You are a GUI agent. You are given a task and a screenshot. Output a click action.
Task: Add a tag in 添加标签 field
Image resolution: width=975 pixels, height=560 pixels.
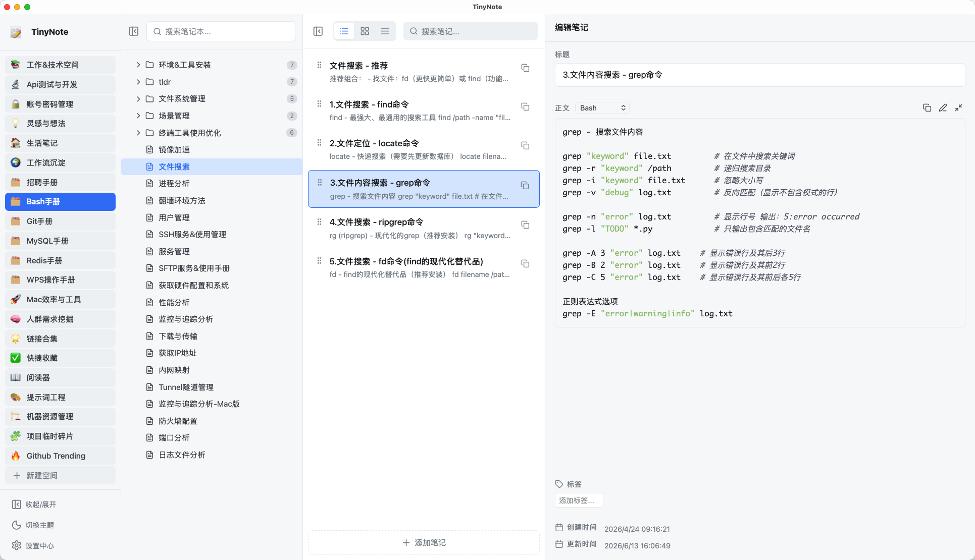point(579,500)
